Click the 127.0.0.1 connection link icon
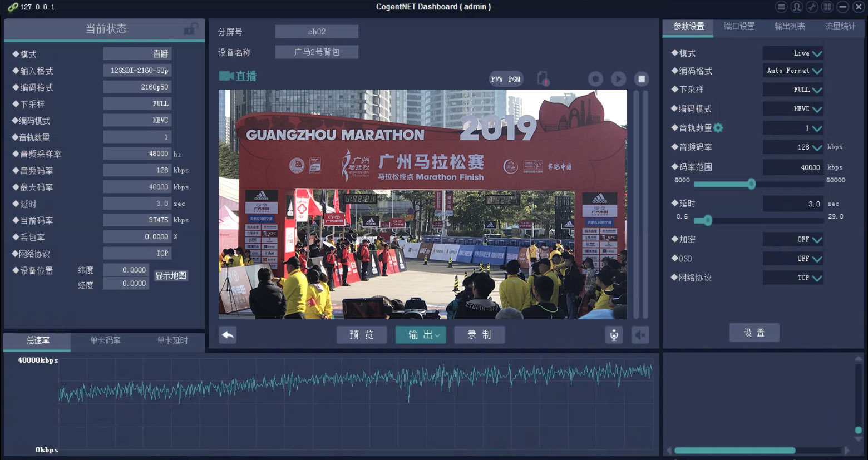This screenshot has height=460, width=868. (13, 7)
